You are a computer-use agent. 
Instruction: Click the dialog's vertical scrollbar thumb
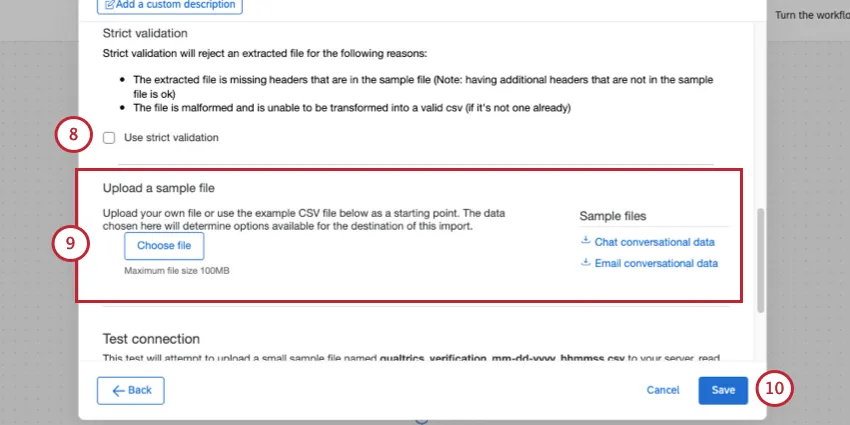pyautogui.click(x=761, y=258)
